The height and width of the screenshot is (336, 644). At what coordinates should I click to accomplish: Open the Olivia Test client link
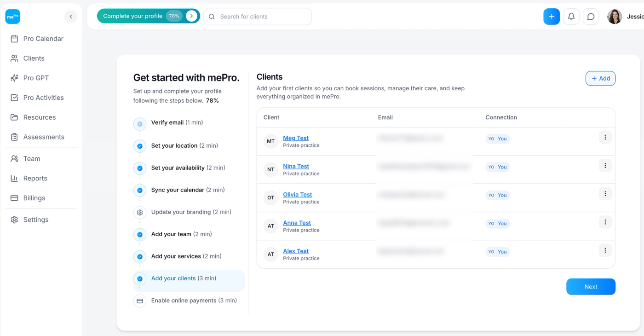(298, 195)
